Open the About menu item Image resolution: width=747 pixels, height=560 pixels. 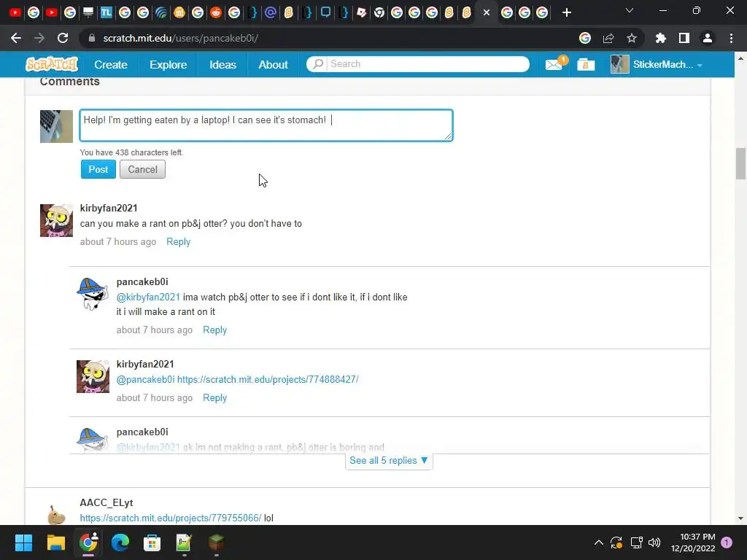[273, 64]
